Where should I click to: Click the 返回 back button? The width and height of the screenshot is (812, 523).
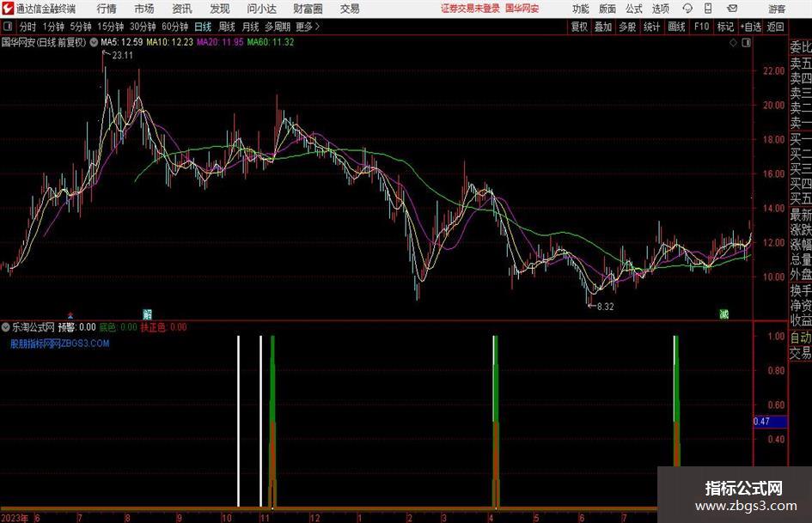[775, 27]
